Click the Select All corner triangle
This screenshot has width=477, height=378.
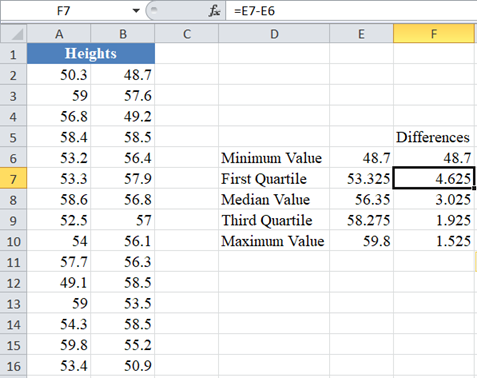[14, 34]
